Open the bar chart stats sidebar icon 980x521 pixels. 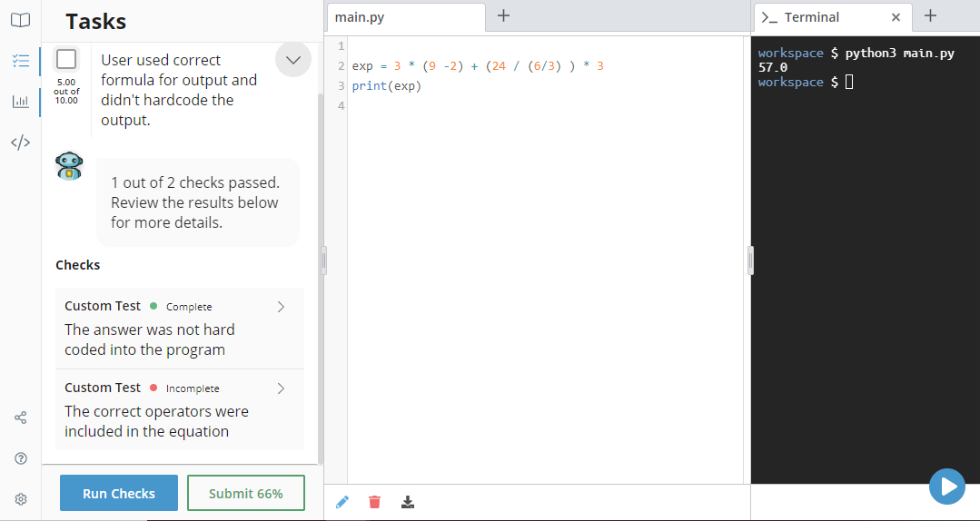coord(20,101)
